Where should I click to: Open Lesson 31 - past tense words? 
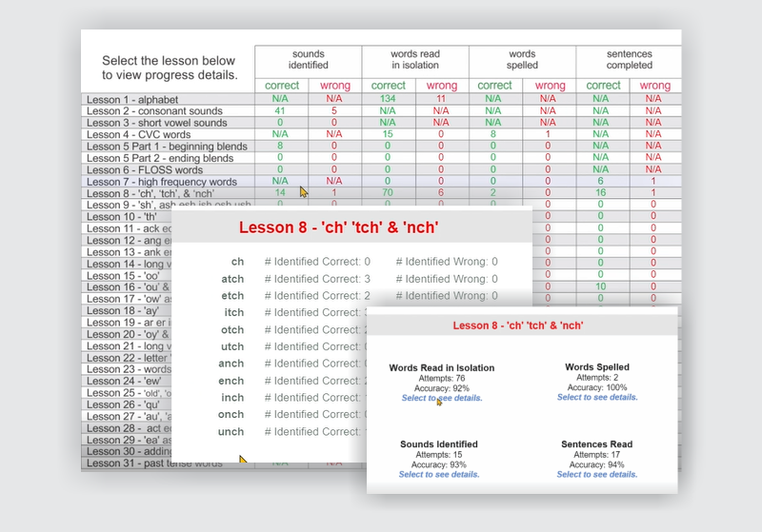coord(154,463)
